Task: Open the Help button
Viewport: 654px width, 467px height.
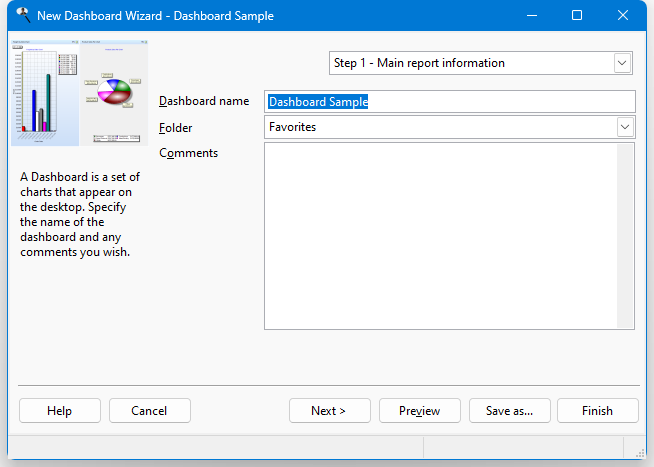Action: 60,411
